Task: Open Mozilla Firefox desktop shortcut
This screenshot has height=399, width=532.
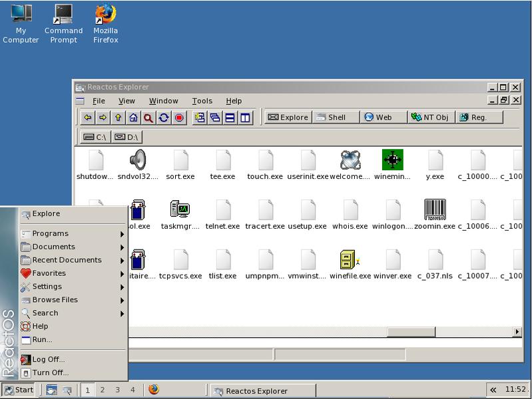Action: 105,23
